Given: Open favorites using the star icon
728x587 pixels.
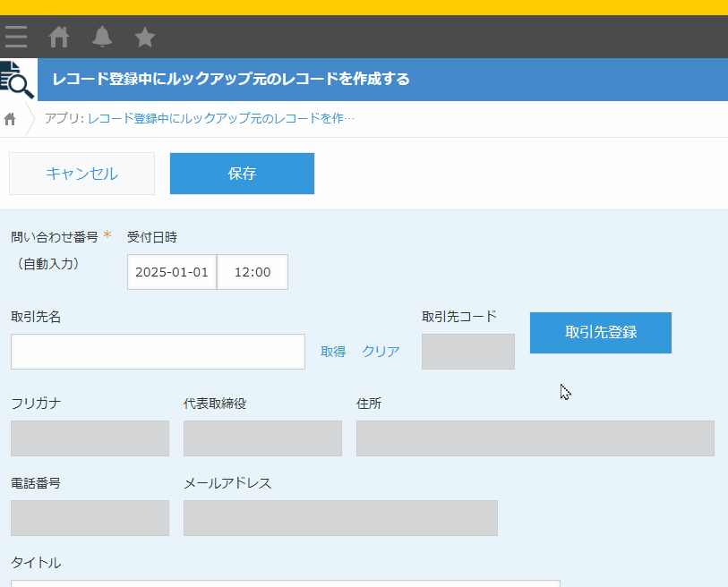Looking at the screenshot, I should coord(145,37).
